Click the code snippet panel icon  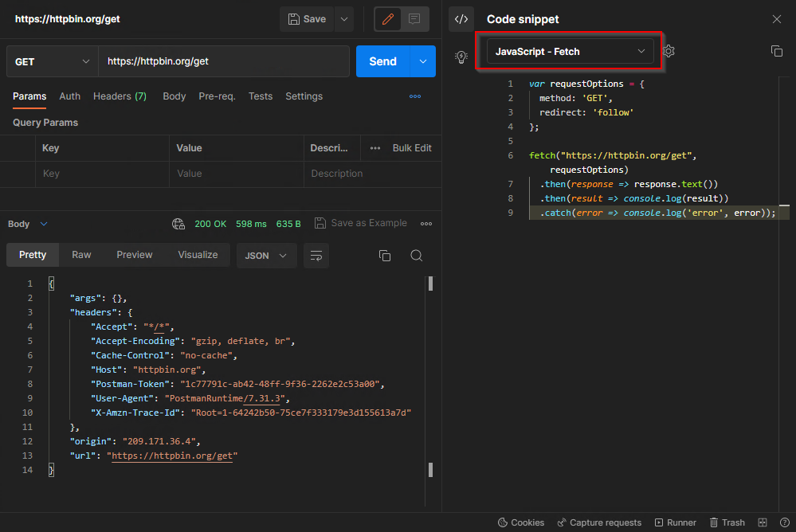pyautogui.click(x=461, y=19)
